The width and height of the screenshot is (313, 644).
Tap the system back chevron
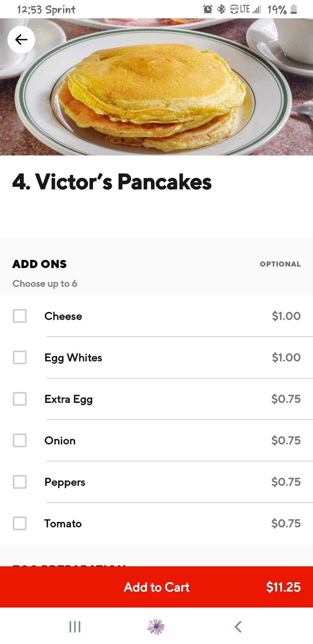[x=238, y=626]
